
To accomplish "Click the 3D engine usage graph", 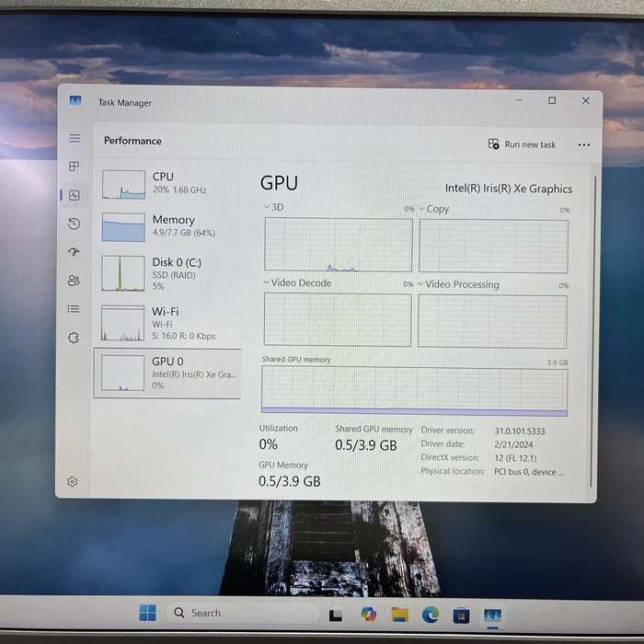I will [339, 245].
